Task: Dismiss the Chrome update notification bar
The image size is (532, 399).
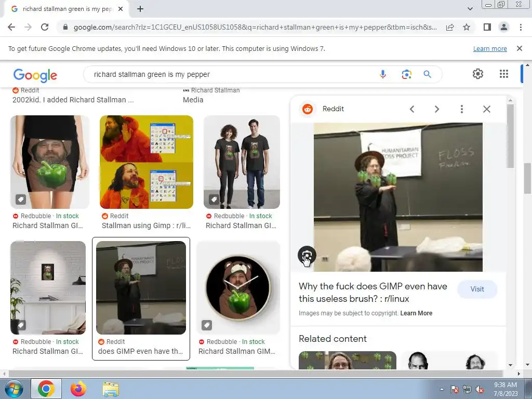Action: point(519,48)
